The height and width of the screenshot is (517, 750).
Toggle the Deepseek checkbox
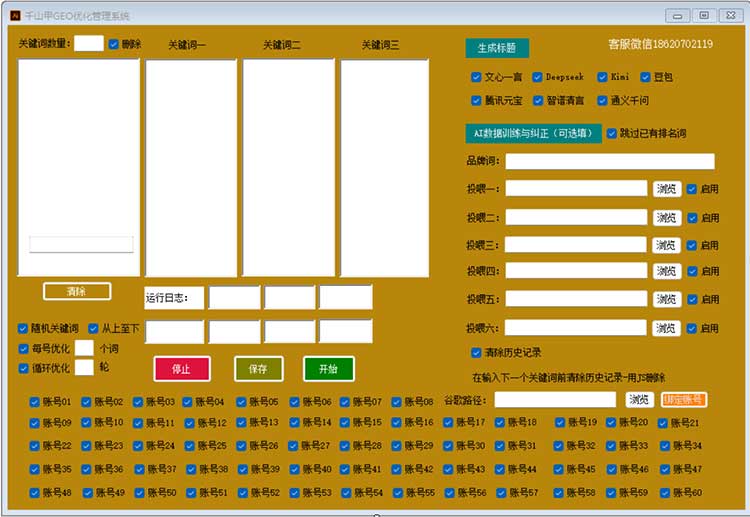537,77
